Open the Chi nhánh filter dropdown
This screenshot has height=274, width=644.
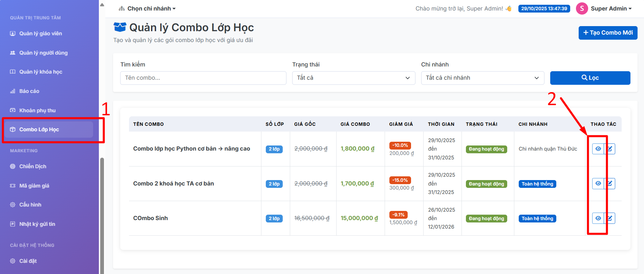pyautogui.click(x=482, y=78)
